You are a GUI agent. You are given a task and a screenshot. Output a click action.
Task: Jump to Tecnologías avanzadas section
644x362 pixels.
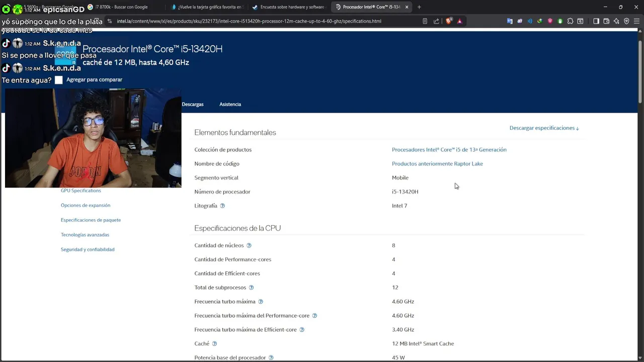(x=85, y=235)
